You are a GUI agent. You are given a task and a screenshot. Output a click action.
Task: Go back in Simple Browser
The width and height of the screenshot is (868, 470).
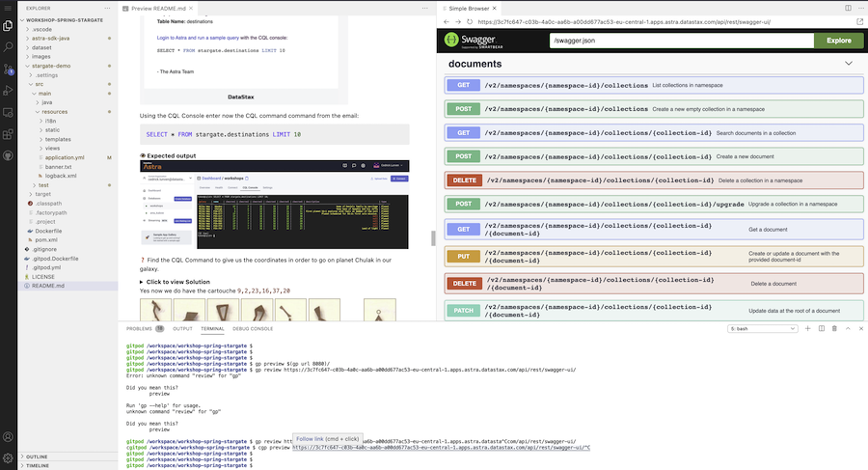[x=447, y=22]
